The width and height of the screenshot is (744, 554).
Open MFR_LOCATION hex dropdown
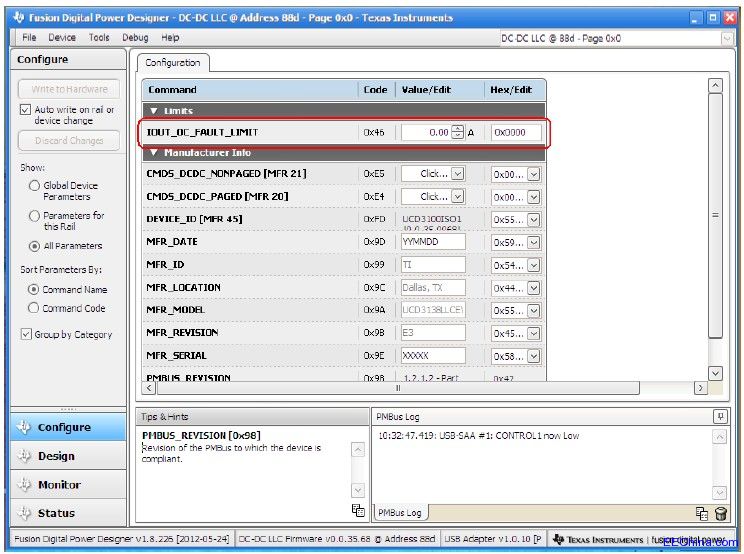pyautogui.click(x=534, y=288)
